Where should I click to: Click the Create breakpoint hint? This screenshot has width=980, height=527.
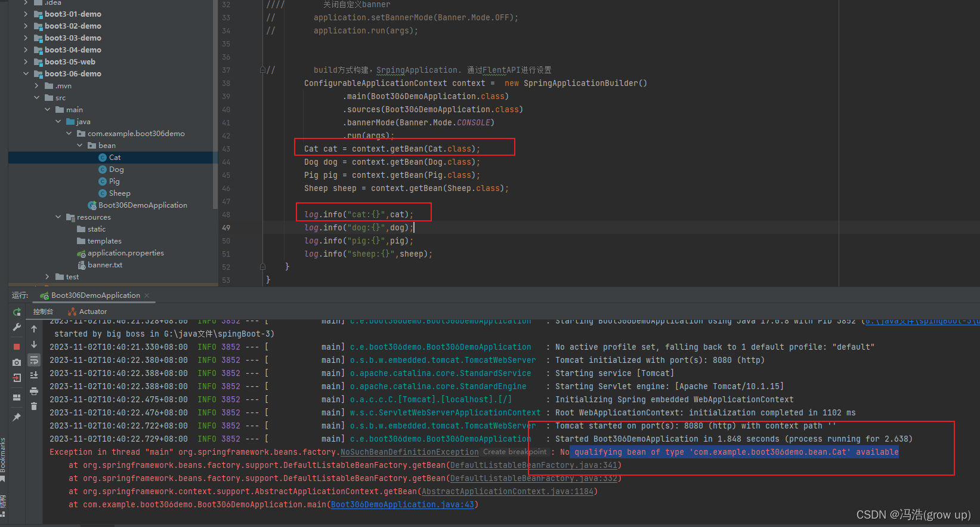pos(514,452)
